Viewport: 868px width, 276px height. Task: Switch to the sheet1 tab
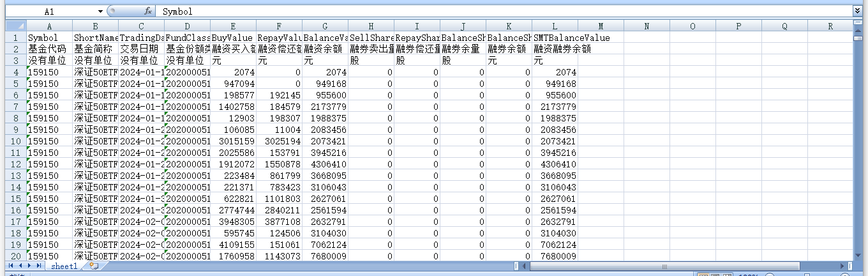click(x=64, y=266)
